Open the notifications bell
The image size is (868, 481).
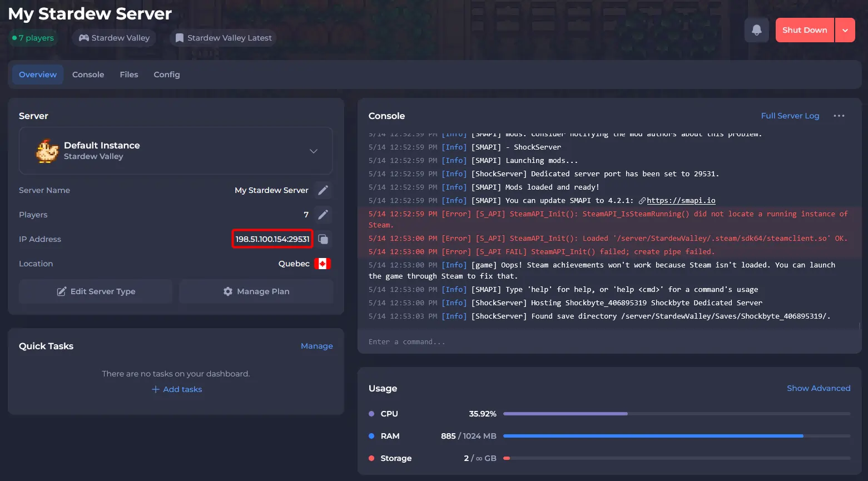tap(756, 30)
